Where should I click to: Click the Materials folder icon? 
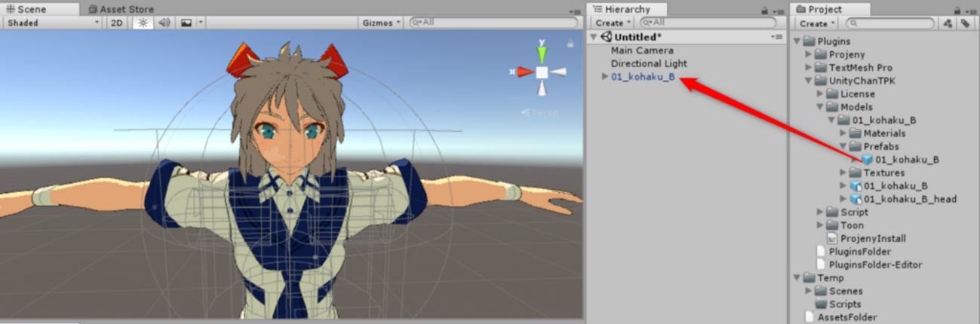[856, 133]
